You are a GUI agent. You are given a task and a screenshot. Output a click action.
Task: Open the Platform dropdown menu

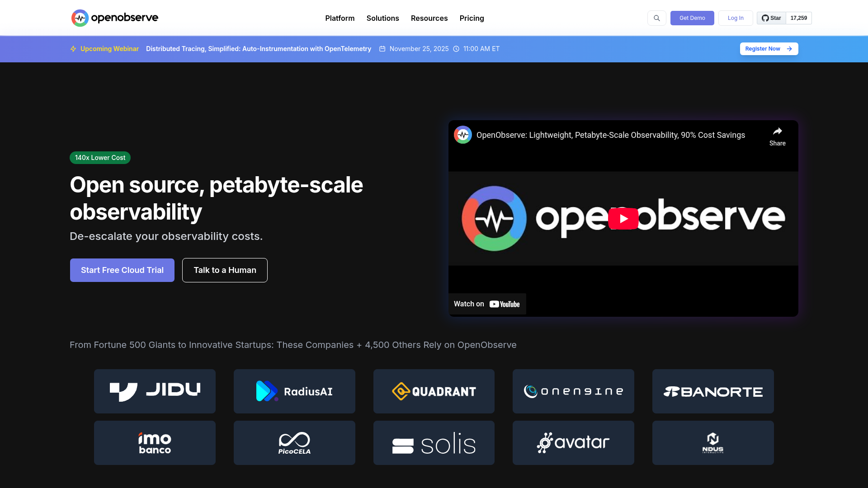340,18
